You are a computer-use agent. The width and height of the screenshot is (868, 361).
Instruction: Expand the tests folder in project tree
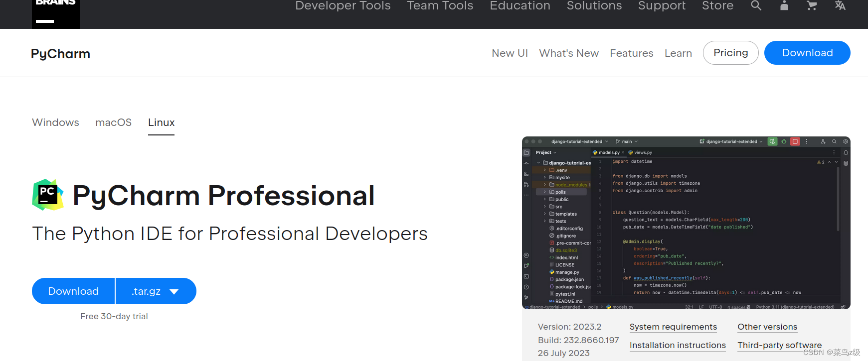point(545,221)
